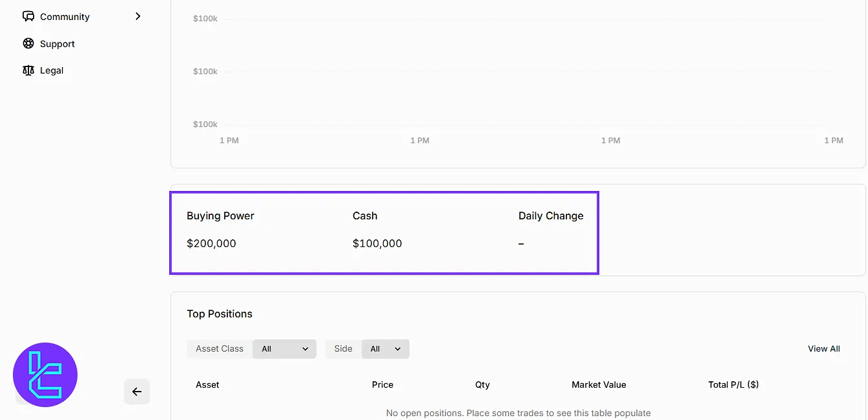868x420 pixels.
Task: Sort by the Asset column header
Action: (x=207, y=385)
